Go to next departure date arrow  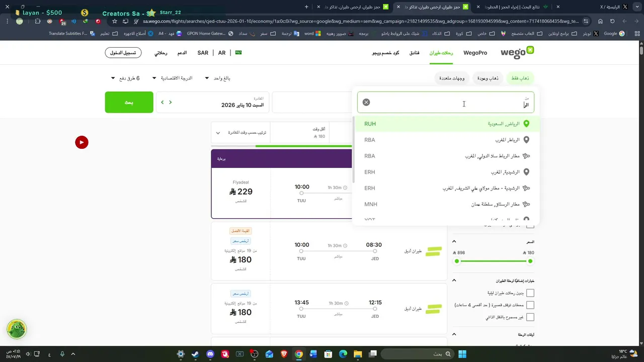(x=162, y=102)
